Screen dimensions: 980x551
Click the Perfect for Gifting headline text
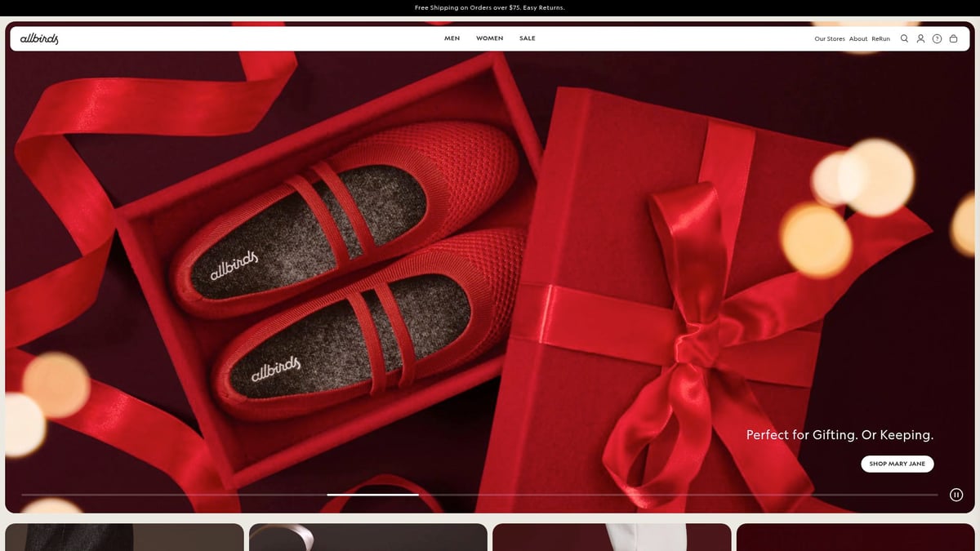click(840, 435)
